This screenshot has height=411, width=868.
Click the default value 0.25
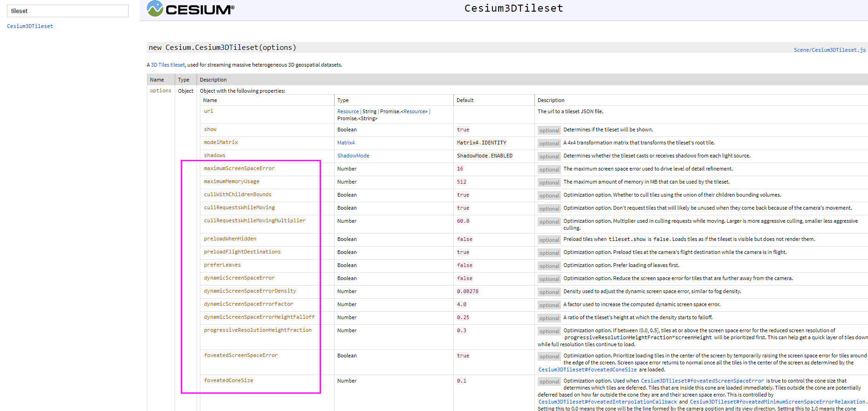tap(463, 317)
